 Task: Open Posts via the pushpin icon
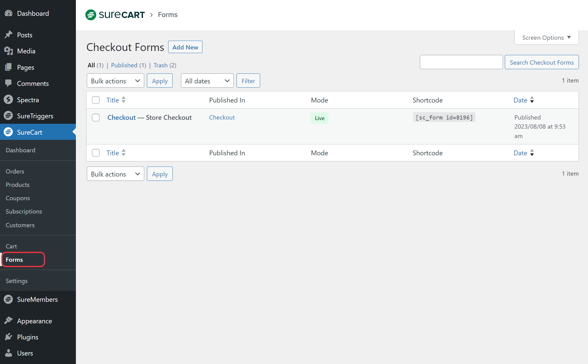pos(8,35)
